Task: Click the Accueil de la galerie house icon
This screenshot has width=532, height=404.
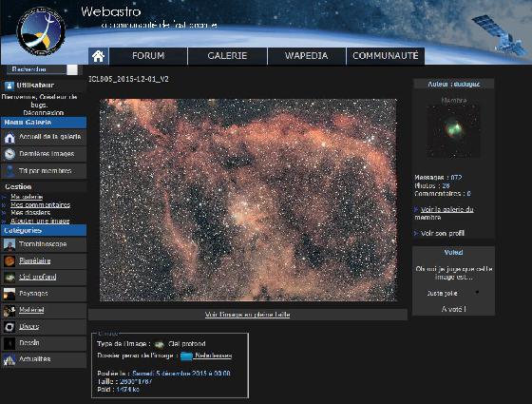Action: [9, 138]
